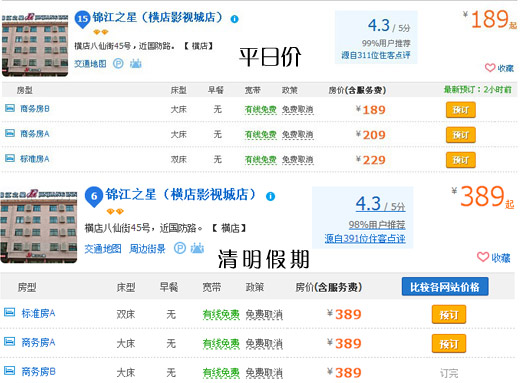This screenshot has width=520, height=383.
Task: Click heart favorite icon for 189 hotel
Action: tap(490, 68)
